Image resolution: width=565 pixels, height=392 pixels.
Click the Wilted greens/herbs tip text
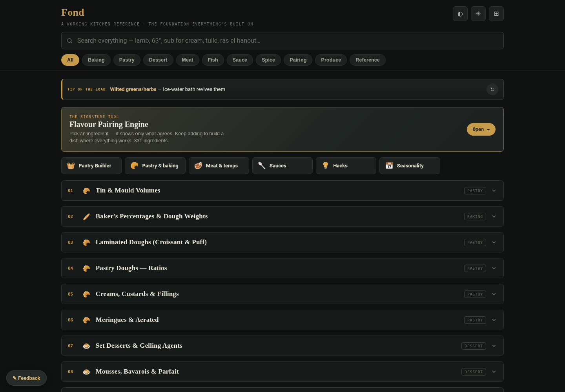pos(133,89)
